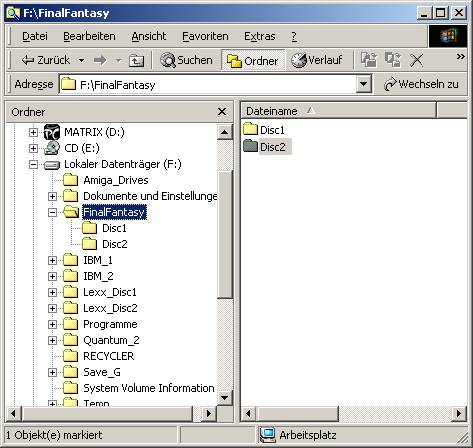Click the up one folder level icon

tap(136, 60)
